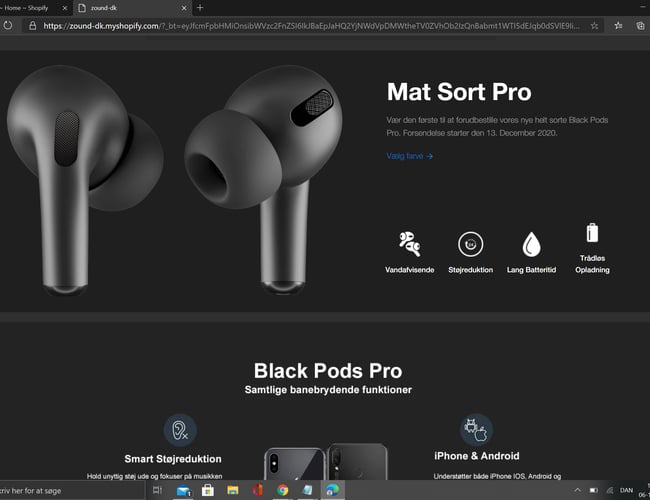Screen dimensions: 650x500
Task: Click the Støjreduktion circular icon
Action: coord(470,244)
